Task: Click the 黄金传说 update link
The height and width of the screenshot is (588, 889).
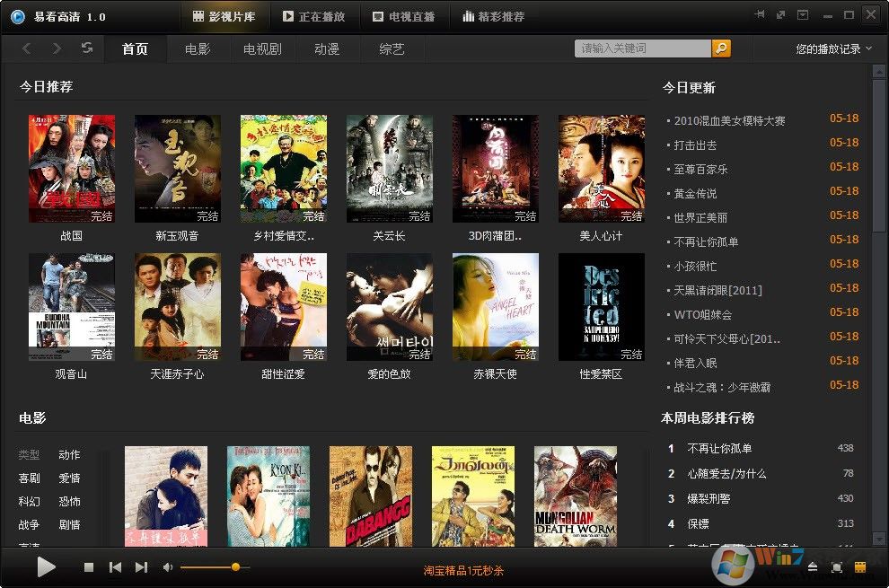Action: 695,194
